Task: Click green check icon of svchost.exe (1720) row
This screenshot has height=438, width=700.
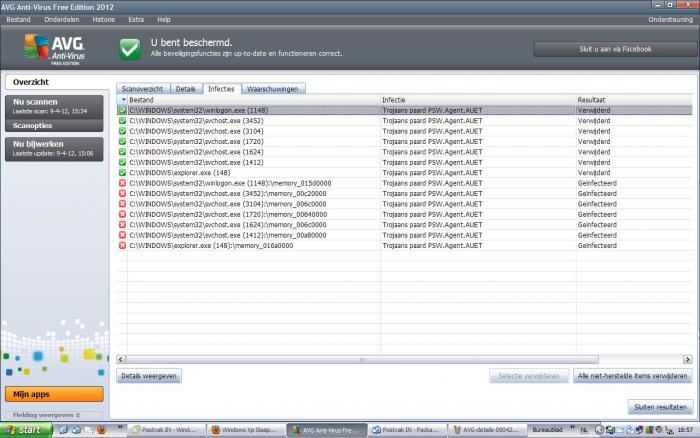Action: click(x=122, y=142)
